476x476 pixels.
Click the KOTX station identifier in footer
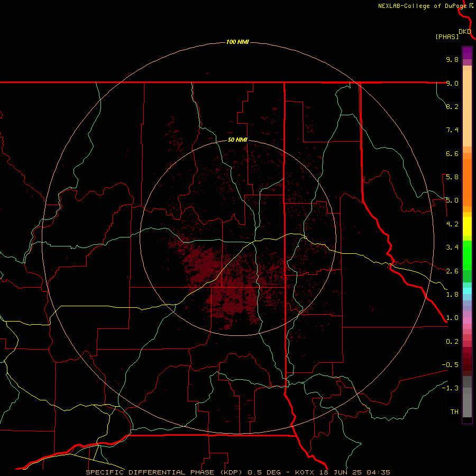point(306,472)
